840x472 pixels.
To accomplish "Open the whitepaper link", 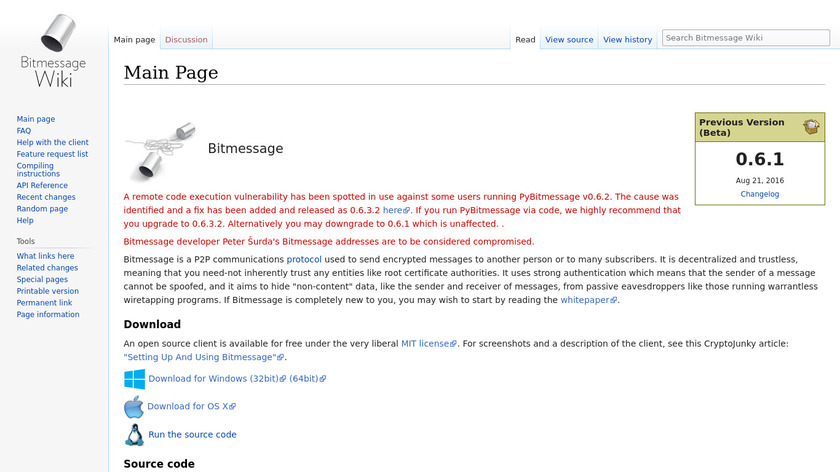I will pos(588,300).
